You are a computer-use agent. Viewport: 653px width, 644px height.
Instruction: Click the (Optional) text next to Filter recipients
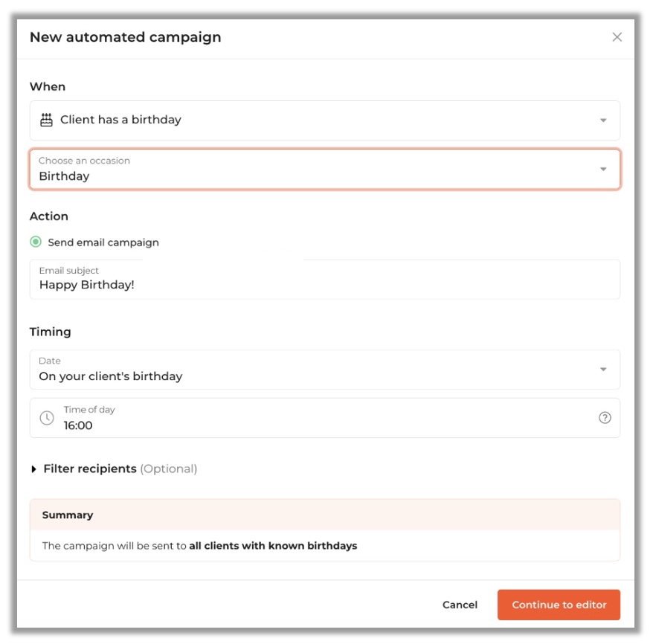(169, 469)
